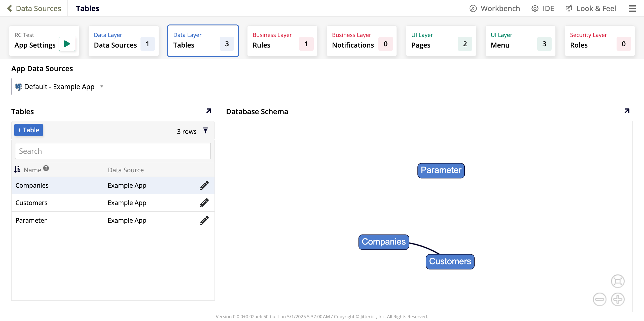Open the Parameter table edit pencil

coord(204,220)
